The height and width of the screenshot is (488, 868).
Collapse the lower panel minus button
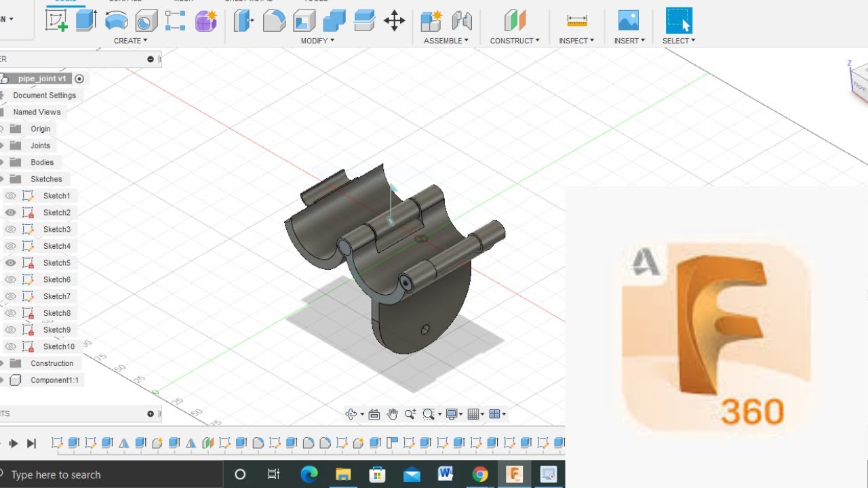tap(151, 413)
